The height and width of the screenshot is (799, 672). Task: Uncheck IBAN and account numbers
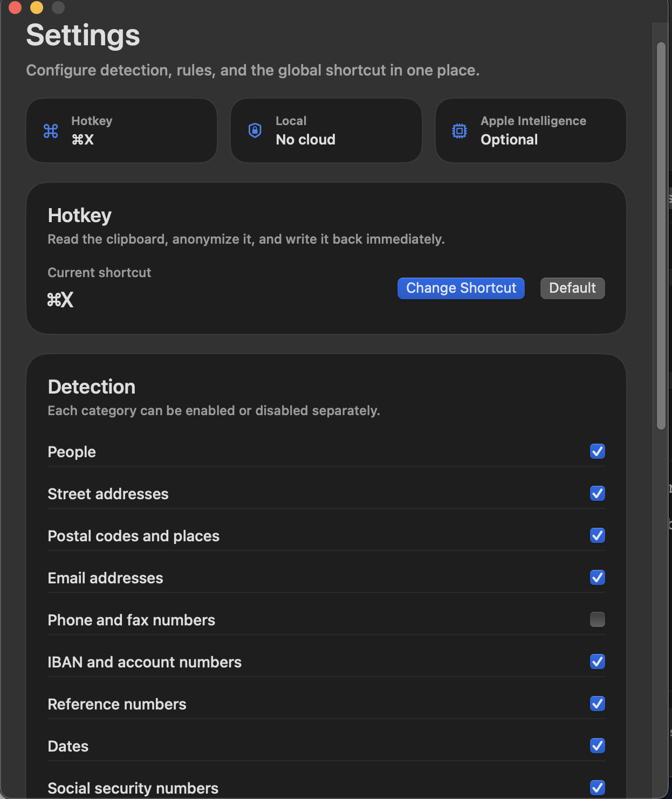pyautogui.click(x=597, y=662)
